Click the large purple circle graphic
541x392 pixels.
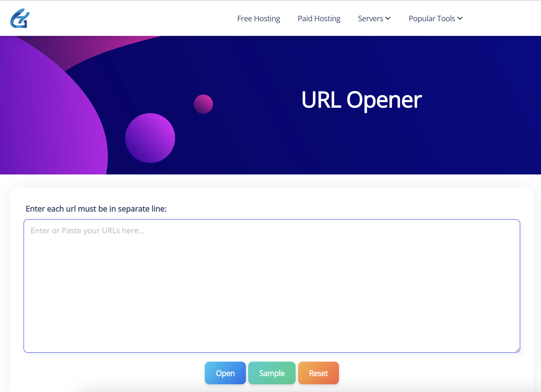[x=150, y=138]
